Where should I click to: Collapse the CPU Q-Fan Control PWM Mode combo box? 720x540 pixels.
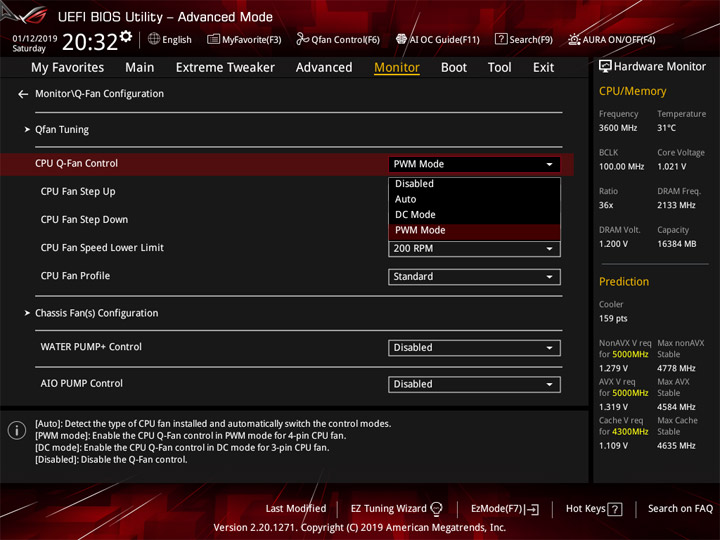pyautogui.click(x=474, y=164)
